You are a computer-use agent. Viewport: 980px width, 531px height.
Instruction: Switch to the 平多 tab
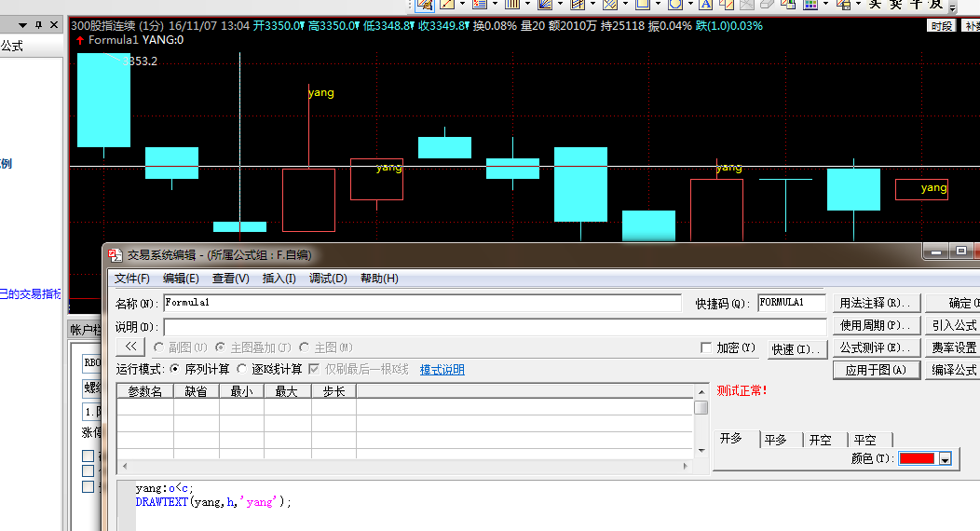[775, 440]
